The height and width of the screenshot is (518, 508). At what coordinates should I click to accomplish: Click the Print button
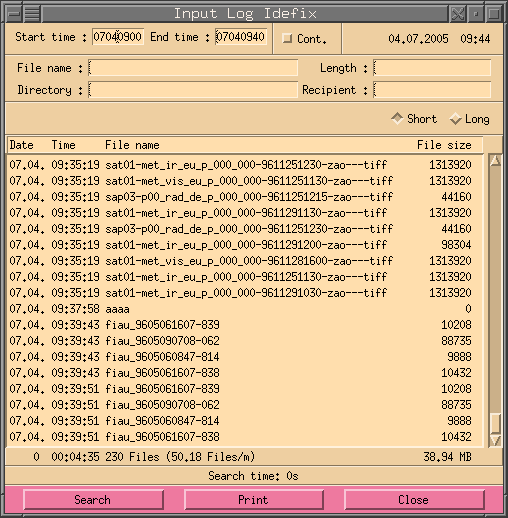[253, 500]
